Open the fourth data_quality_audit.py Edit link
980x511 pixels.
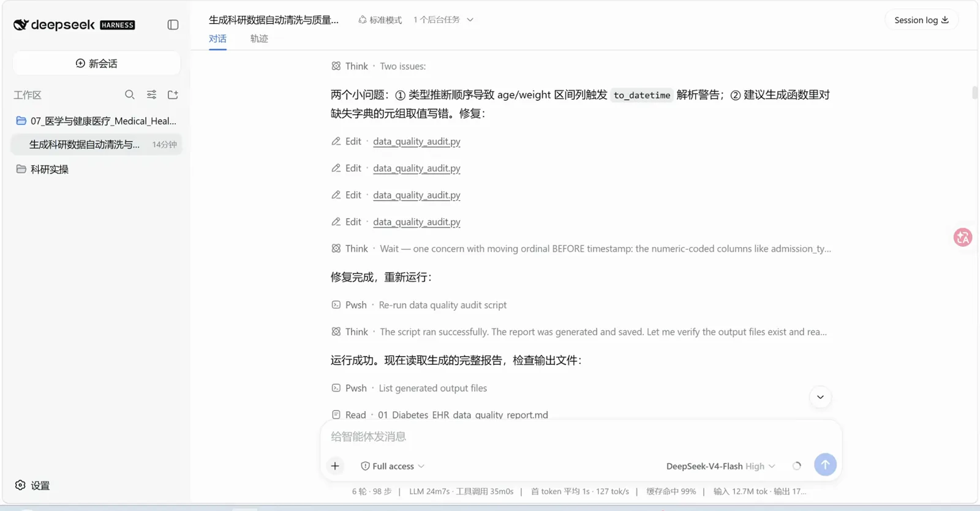tap(417, 222)
